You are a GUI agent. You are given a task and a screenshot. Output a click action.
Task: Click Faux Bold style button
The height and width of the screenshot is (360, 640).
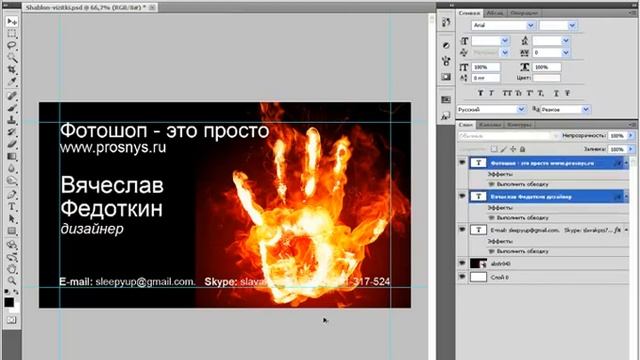(x=480, y=93)
